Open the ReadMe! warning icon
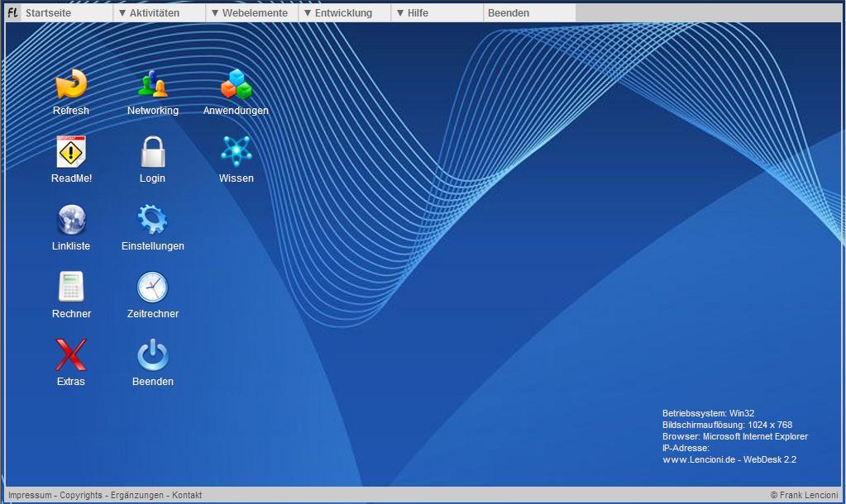Image resolution: width=846 pixels, height=504 pixels. (x=71, y=153)
